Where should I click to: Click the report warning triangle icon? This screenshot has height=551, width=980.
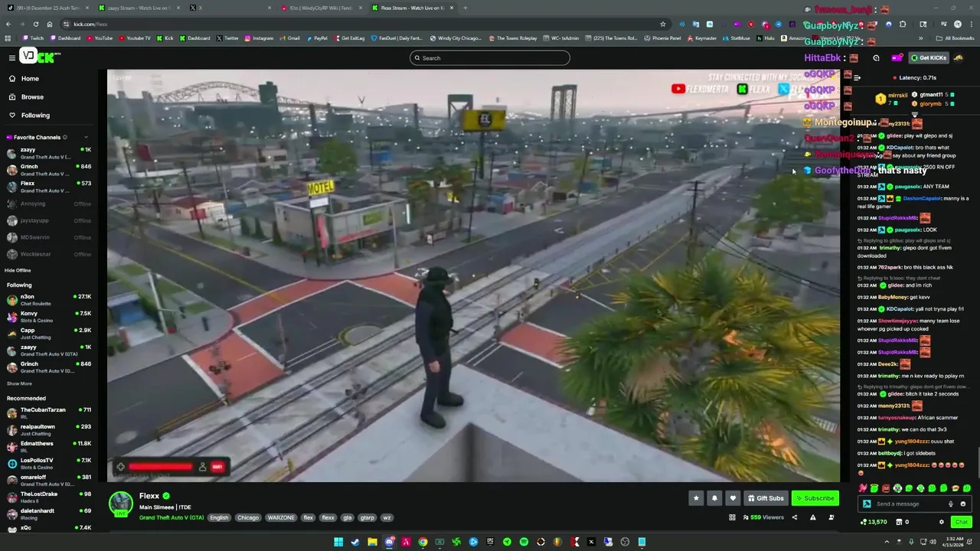click(x=812, y=517)
